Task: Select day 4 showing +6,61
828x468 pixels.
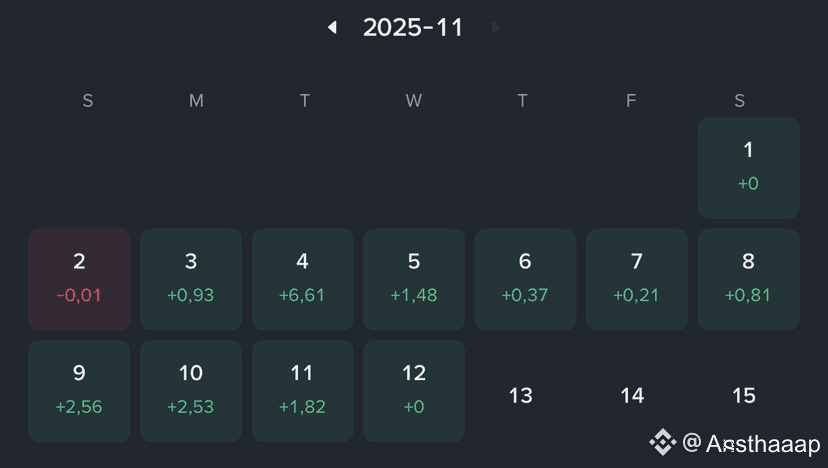Action: tap(303, 279)
